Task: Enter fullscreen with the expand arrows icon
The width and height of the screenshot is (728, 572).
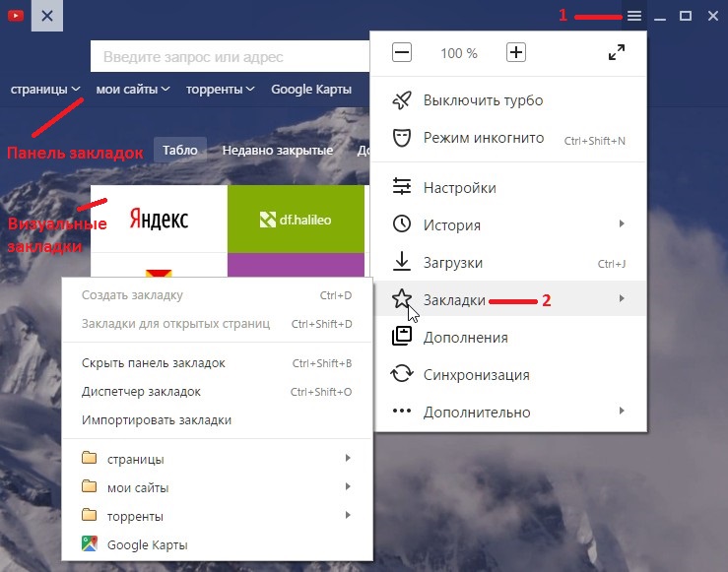Action: 617,52
